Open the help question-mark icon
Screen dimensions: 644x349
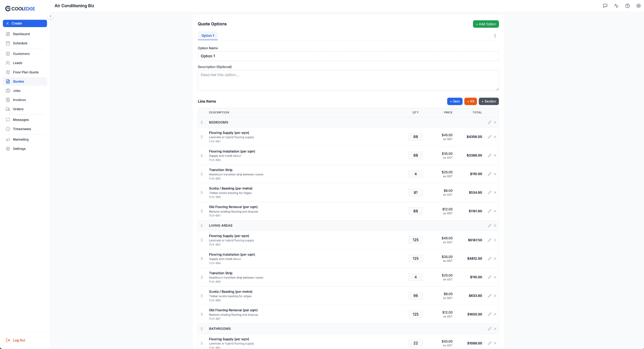click(627, 6)
